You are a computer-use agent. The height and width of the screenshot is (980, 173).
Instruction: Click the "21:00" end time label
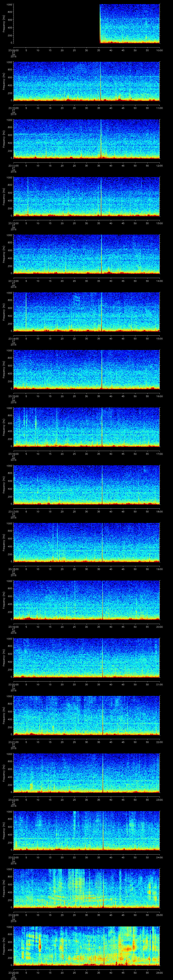coord(159,684)
